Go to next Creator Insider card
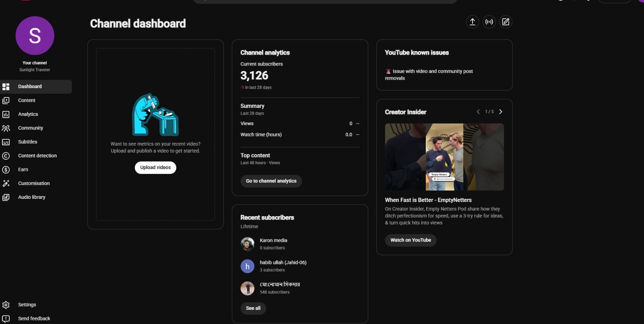Screen dimensions: 644x324 click(501, 112)
